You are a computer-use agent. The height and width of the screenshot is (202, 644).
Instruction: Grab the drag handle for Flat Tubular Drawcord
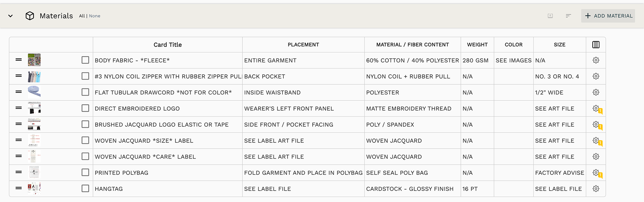[x=19, y=92]
